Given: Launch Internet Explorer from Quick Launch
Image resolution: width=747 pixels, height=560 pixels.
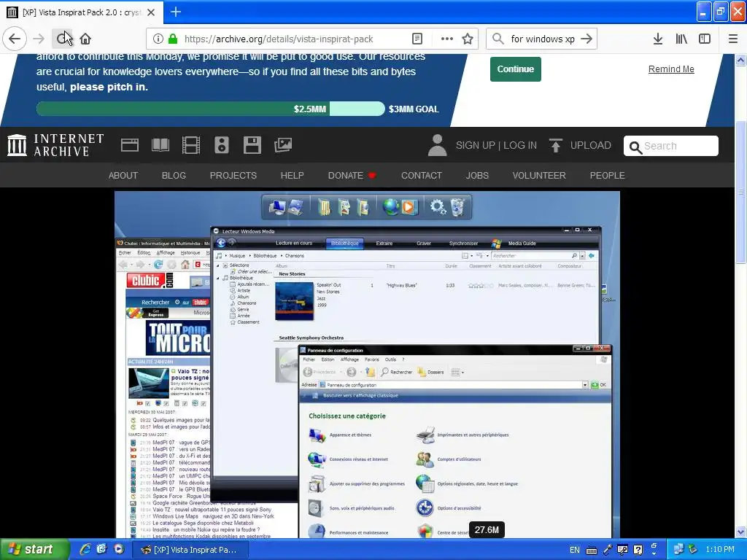Looking at the screenshot, I should coord(85,549).
